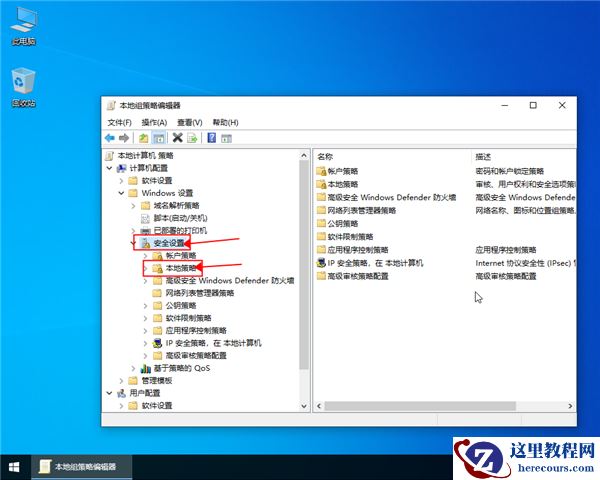This screenshot has width=600, height=480.
Task: Click tree pane scroll up arrow
Action: point(304,155)
